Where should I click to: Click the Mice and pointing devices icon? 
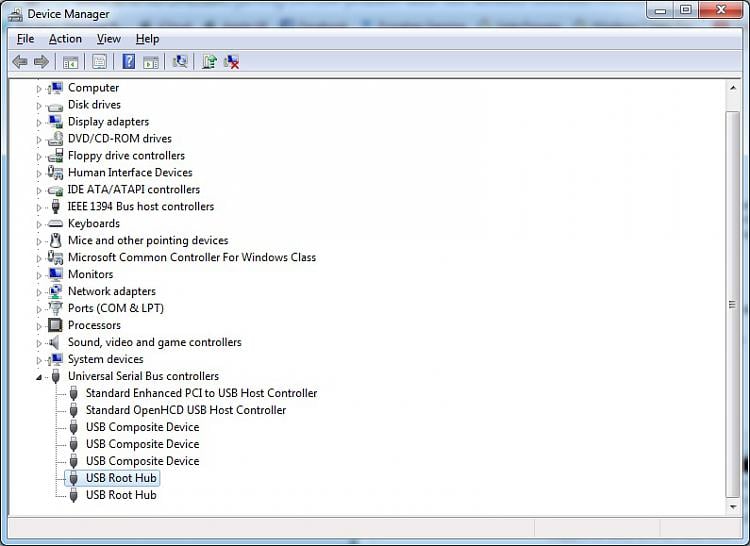click(55, 240)
